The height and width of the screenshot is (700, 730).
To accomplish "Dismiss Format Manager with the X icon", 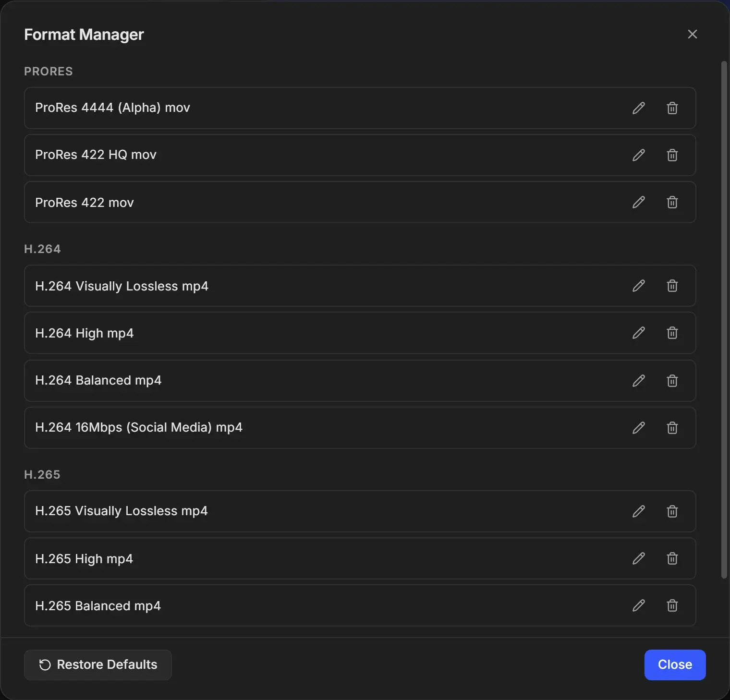I will [692, 34].
